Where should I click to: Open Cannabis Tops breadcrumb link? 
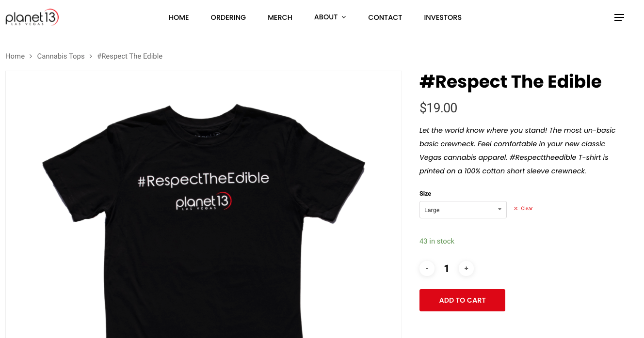(x=61, y=56)
